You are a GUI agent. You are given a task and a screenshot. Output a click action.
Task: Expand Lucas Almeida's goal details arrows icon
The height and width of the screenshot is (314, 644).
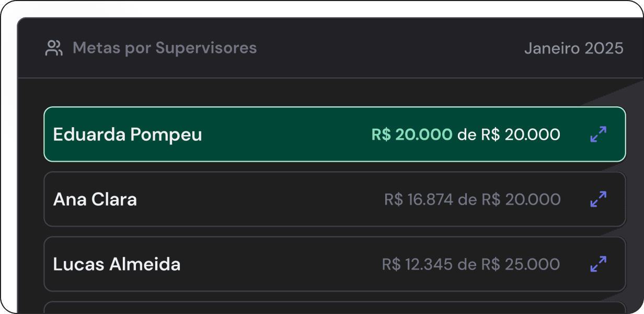[598, 264]
